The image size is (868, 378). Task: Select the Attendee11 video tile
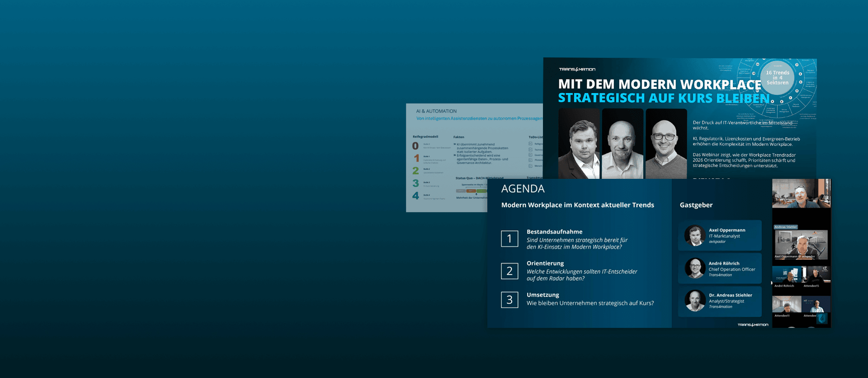[x=786, y=306]
